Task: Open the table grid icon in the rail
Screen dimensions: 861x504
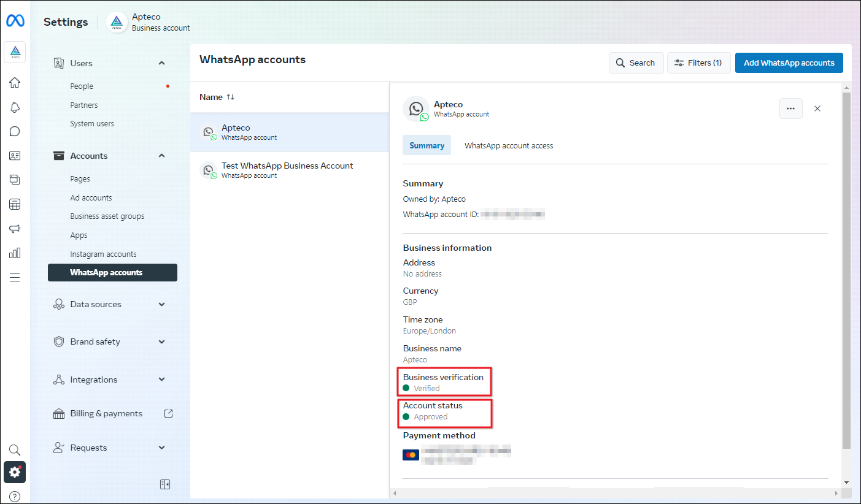Action: point(15,204)
